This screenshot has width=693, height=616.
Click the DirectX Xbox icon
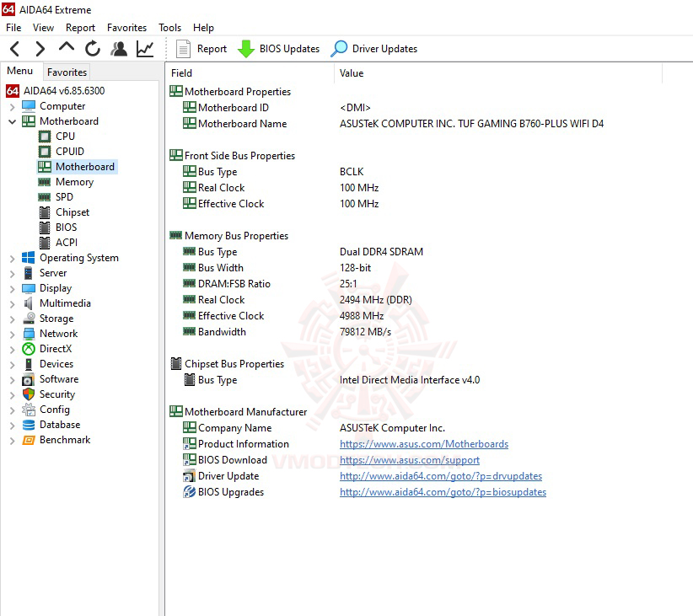[29, 349]
